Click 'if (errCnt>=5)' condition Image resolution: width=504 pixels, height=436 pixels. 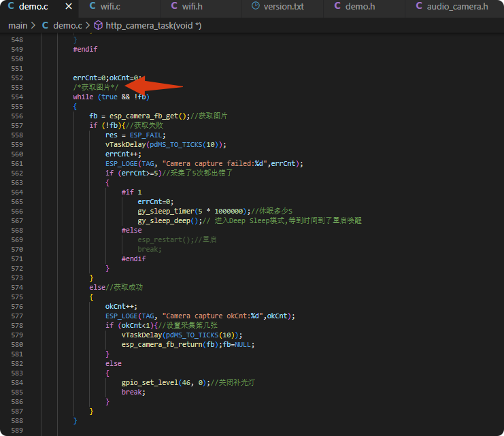tap(133, 173)
